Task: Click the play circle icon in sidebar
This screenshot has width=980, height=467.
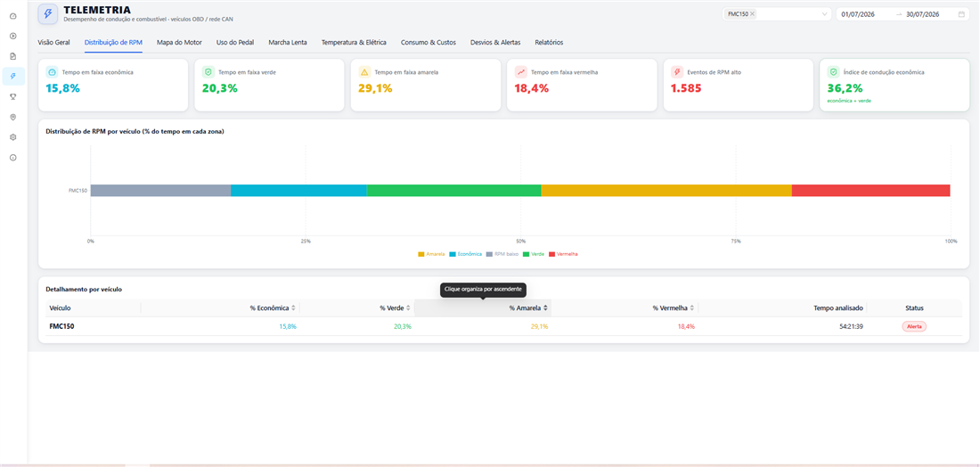Action: click(13, 36)
